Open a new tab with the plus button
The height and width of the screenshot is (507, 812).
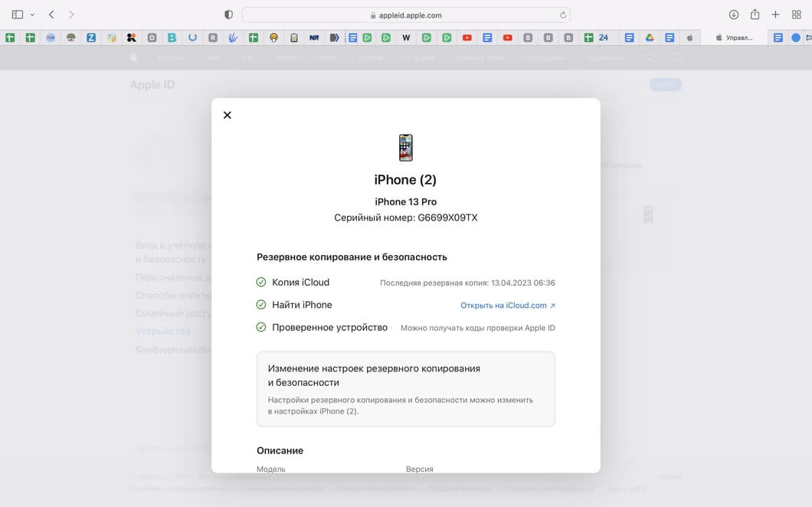(x=775, y=15)
